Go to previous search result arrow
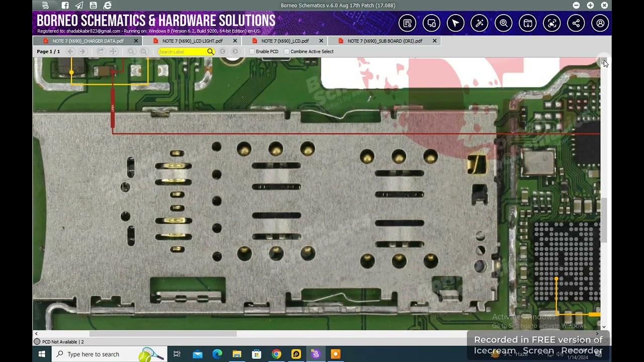 [x=223, y=51]
